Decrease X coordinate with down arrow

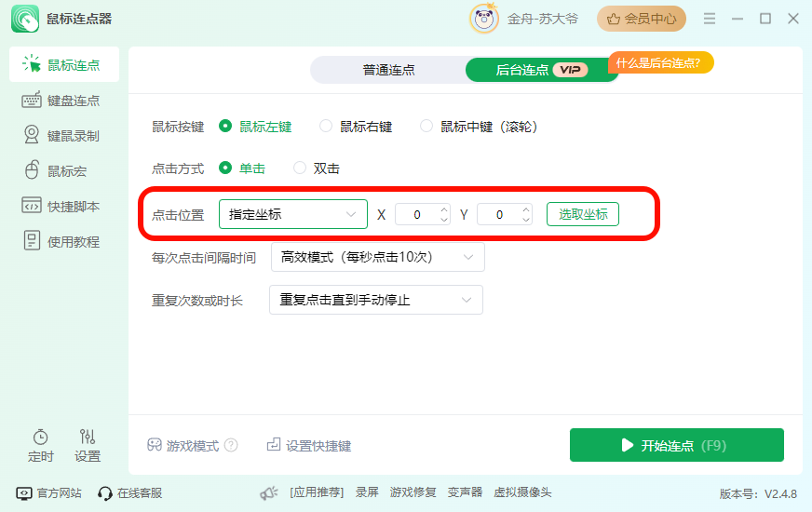pos(444,220)
